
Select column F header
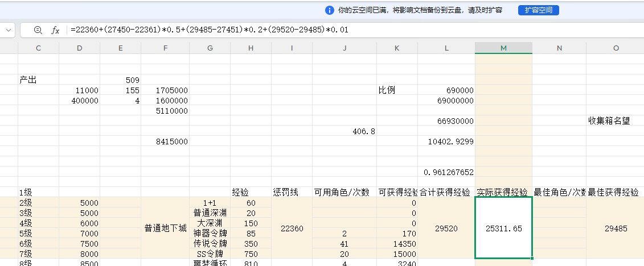coord(165,48)
